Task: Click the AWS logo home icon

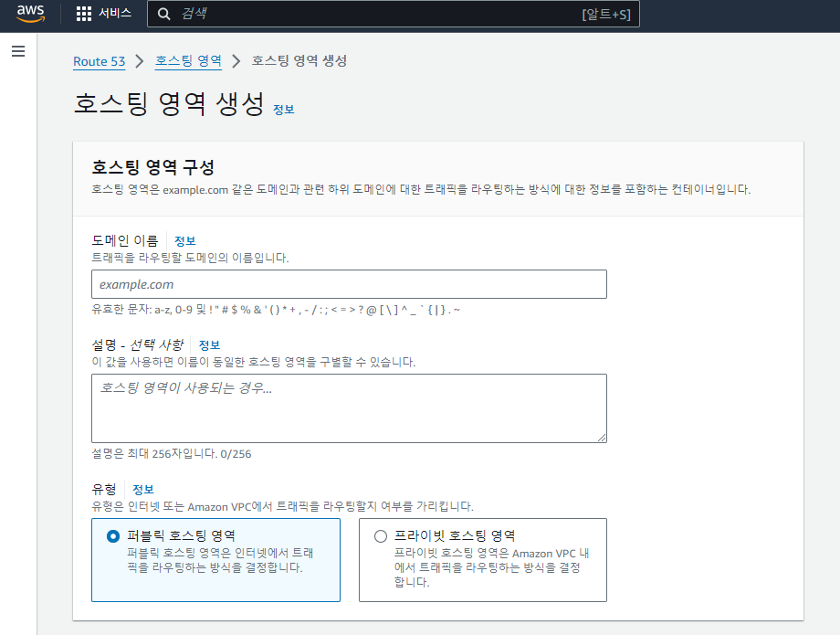Action: click(30, 14)
